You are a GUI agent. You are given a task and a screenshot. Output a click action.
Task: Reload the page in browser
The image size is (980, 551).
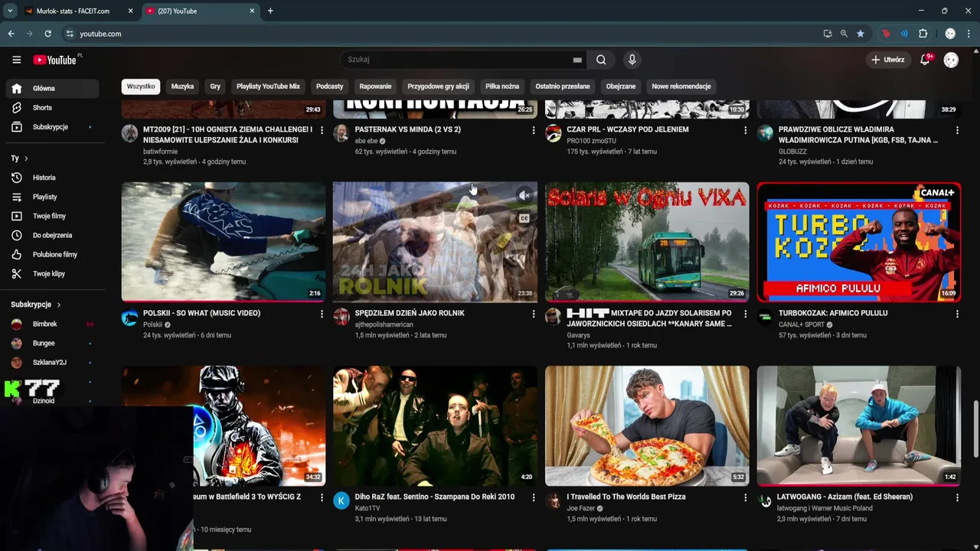pyautogui.click(x=47, y=34)
